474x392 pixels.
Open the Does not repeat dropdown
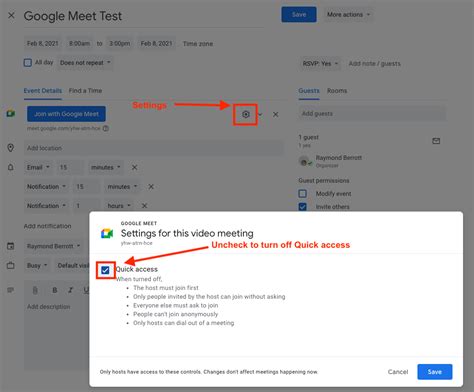click(85, 63)
